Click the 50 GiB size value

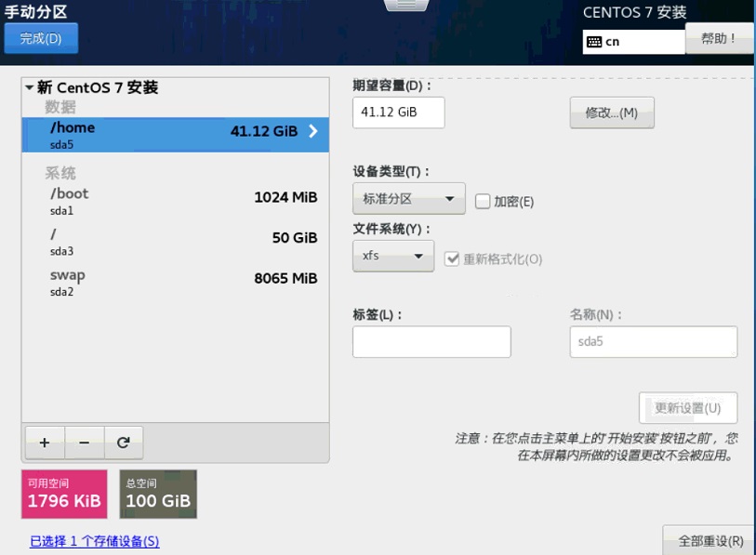point(295,238)
